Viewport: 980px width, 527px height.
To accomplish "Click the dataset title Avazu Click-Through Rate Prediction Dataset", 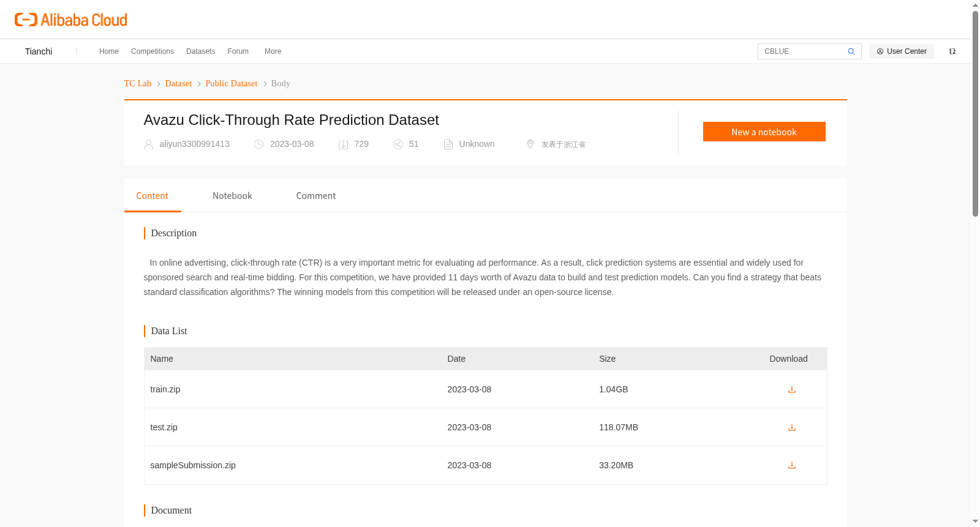I will pyautogui.click(x=292, y=120).
